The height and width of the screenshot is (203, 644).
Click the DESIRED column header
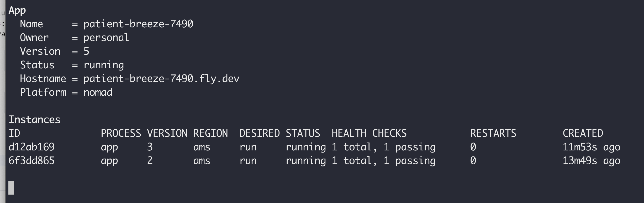pos(259,133)
